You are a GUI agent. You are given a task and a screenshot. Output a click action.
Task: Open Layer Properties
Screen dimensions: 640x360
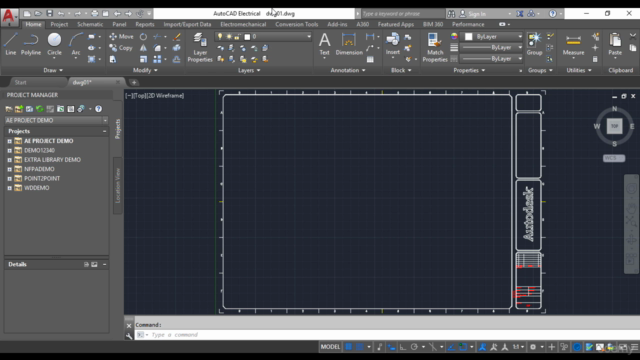pyautogui.click(x=200, y=47)
